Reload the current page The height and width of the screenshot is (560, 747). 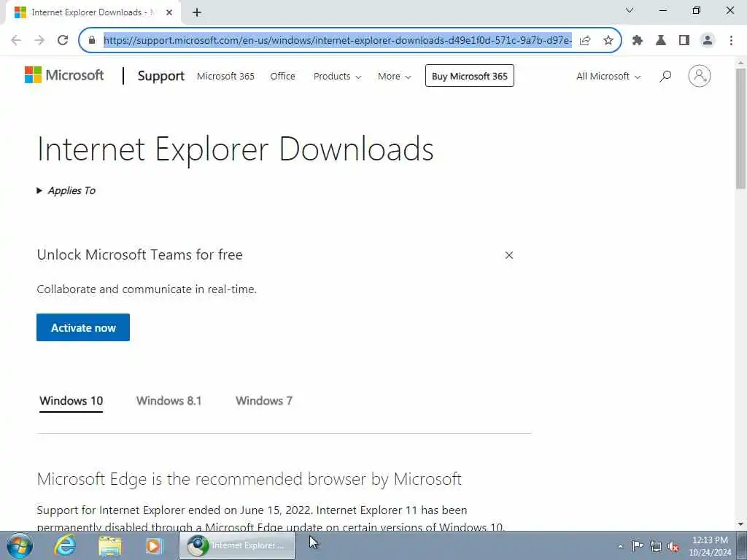pos(63,40)
